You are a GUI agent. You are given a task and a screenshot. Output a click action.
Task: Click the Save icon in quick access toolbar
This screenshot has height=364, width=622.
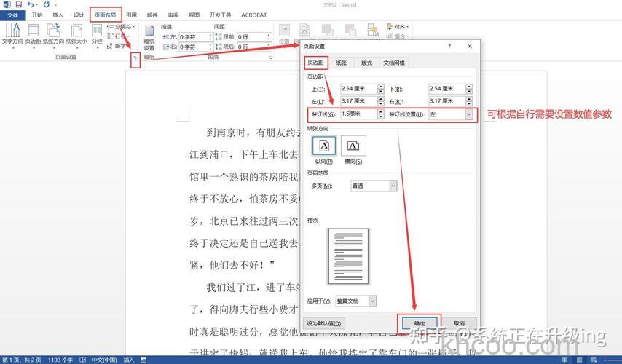point(18,4)
